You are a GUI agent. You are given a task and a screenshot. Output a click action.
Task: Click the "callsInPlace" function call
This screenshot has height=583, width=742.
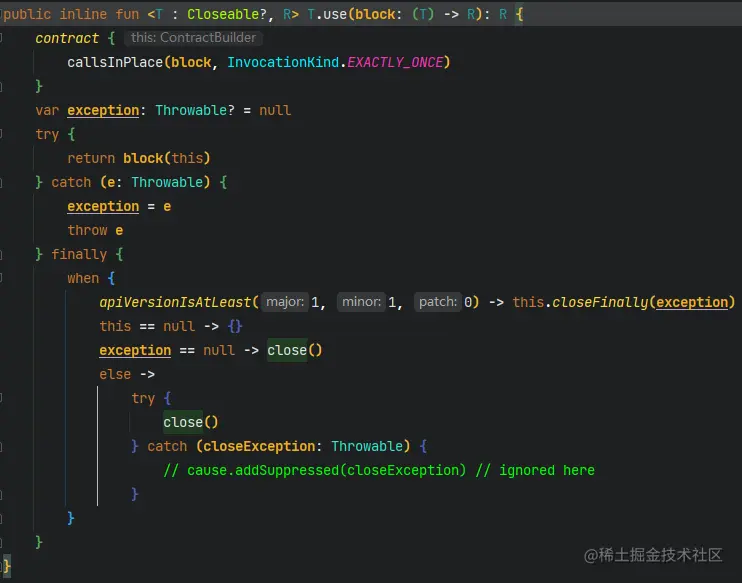click(x=115, y=62)
